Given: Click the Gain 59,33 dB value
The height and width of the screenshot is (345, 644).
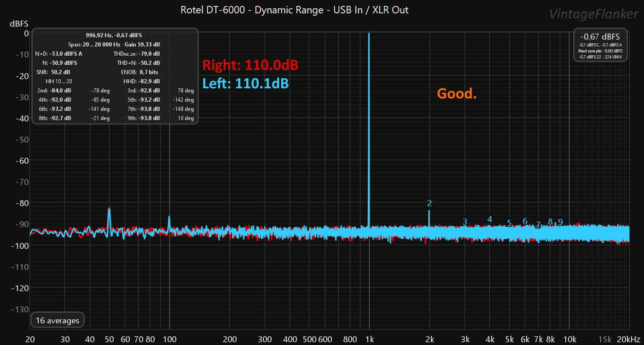Looking at the screenshot, I should (x=142, y=45).
